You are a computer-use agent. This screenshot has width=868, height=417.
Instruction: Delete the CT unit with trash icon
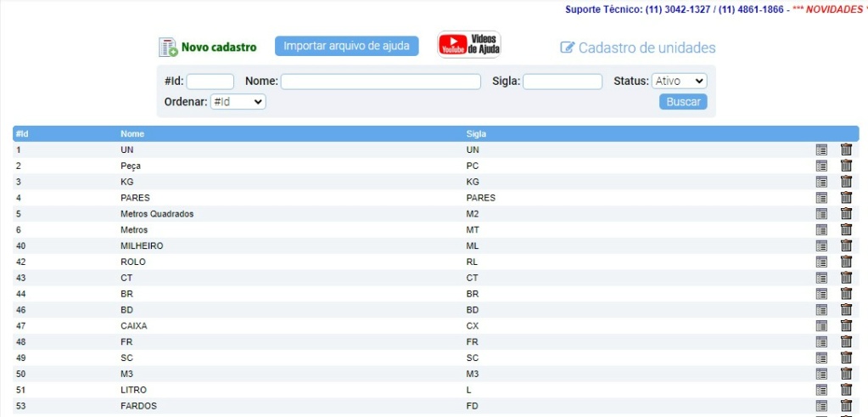point(846,278)
